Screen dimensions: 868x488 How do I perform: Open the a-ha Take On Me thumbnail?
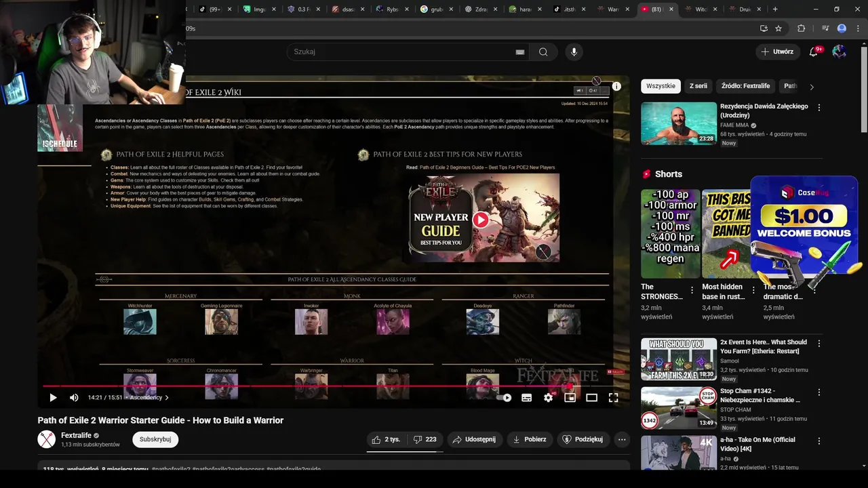pos(679,453)
